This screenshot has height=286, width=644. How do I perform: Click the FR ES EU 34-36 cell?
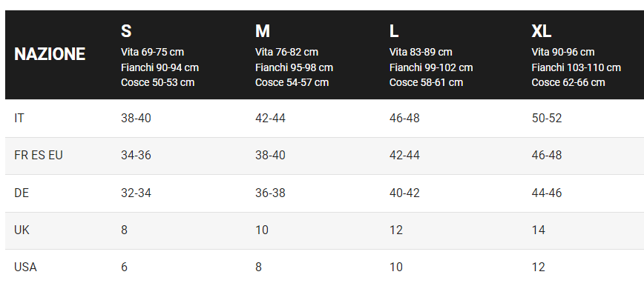point(136,156)
